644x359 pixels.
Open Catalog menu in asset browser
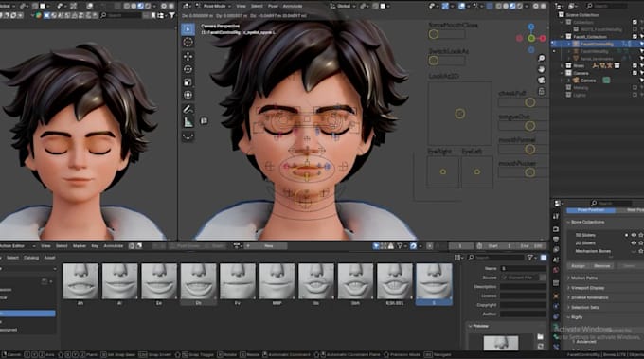click(x=31, y=258)
